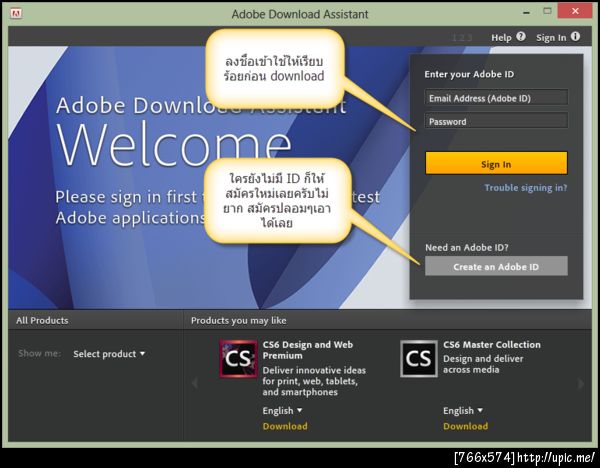Download CS6 Master Collection

(466, 426)
